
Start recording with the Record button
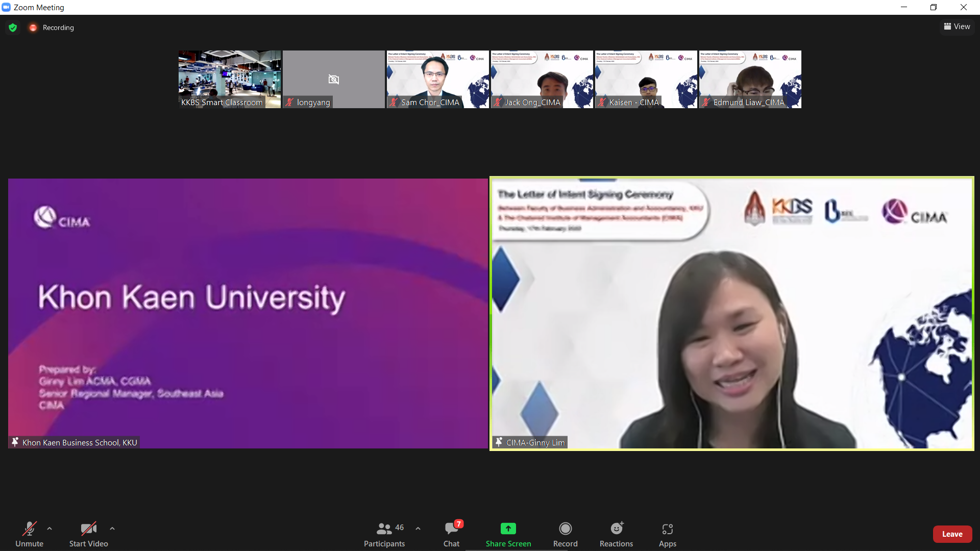coord(565,534)
